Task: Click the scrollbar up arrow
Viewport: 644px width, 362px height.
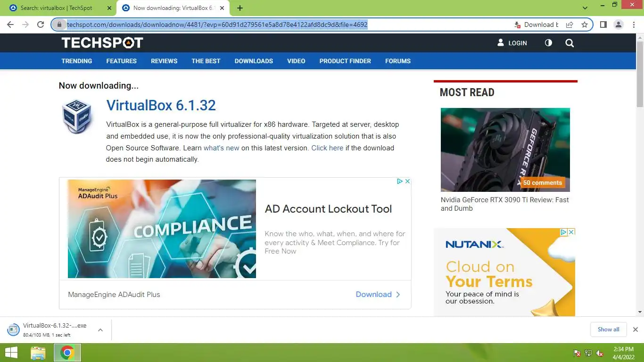Action: pos(640,37)
